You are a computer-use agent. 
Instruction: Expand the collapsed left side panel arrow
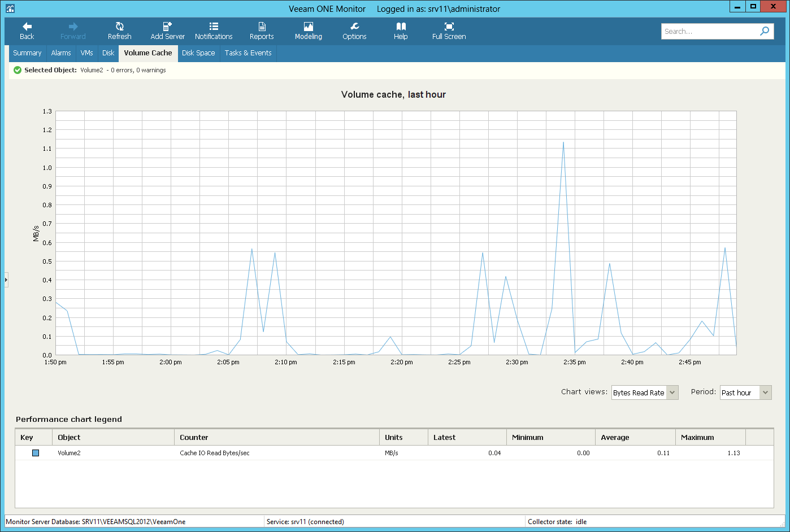point(6,280)
